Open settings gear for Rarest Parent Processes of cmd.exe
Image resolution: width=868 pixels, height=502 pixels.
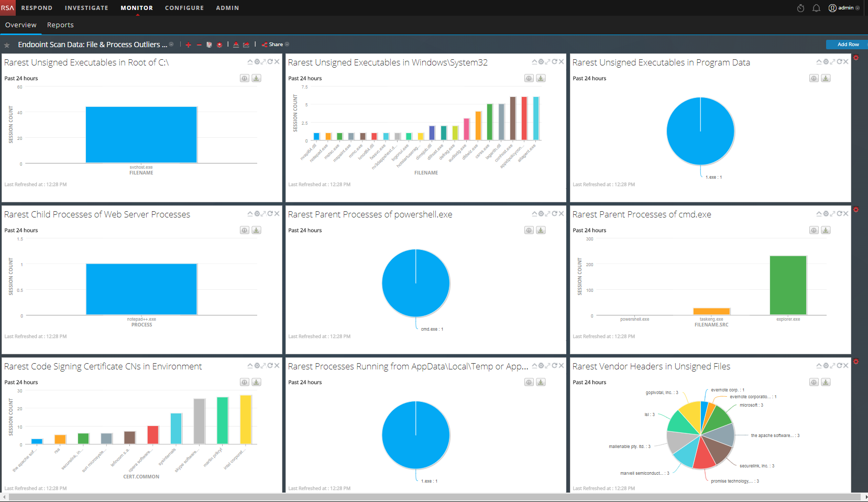coord(826,214)
